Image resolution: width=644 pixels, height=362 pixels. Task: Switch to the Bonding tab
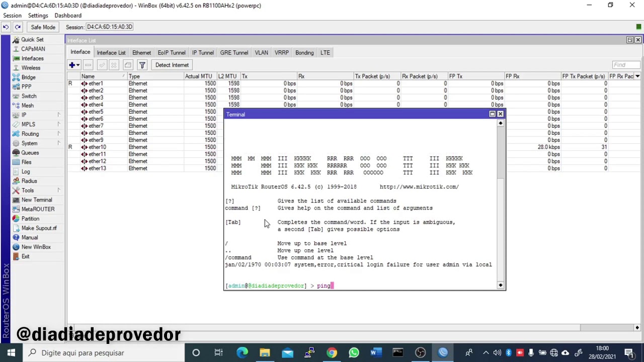pyautogui.click(x=304, y=53)
